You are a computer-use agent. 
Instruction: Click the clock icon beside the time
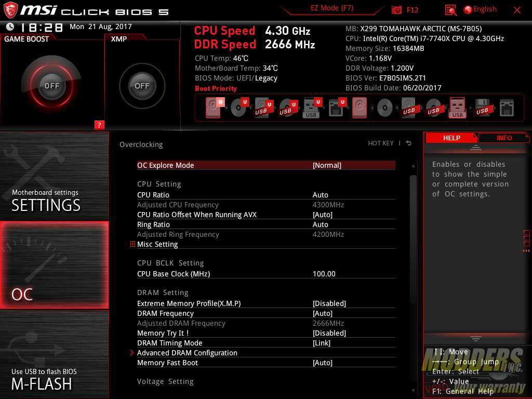click(10, 26)
